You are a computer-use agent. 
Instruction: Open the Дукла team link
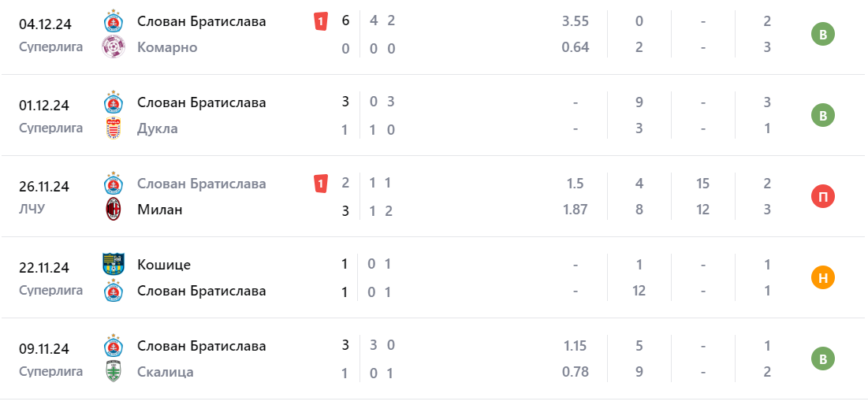(x=158, y=128)
